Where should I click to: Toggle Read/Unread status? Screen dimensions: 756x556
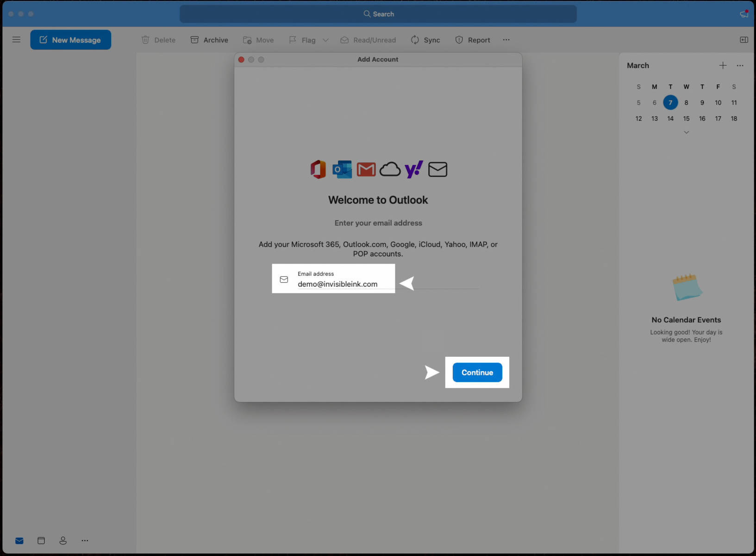(368, 40)
